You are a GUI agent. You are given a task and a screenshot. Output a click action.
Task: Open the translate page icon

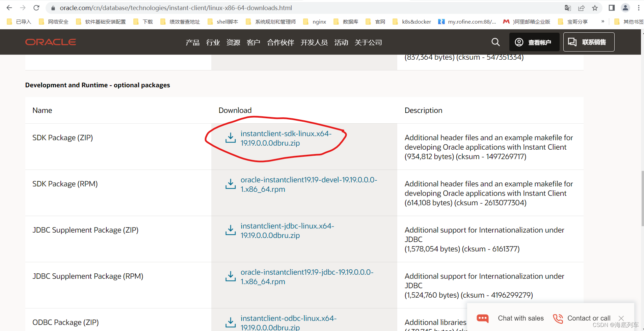pos(568,8)
